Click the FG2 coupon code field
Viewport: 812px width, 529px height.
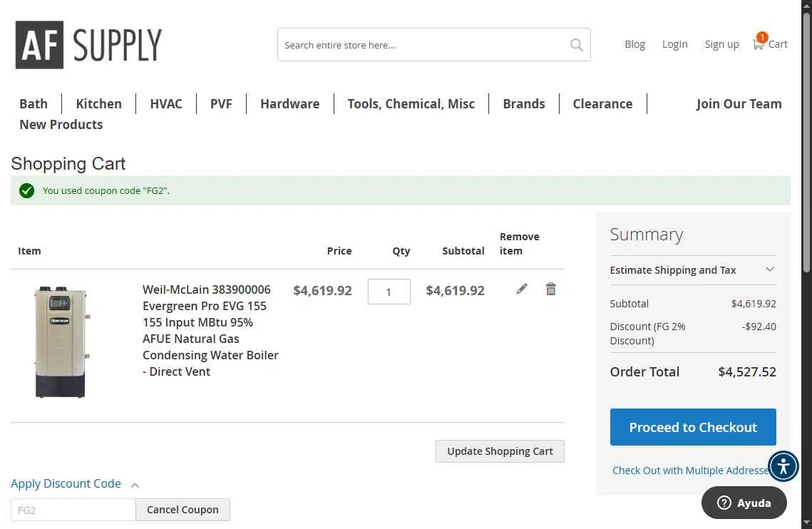[73, 510]
